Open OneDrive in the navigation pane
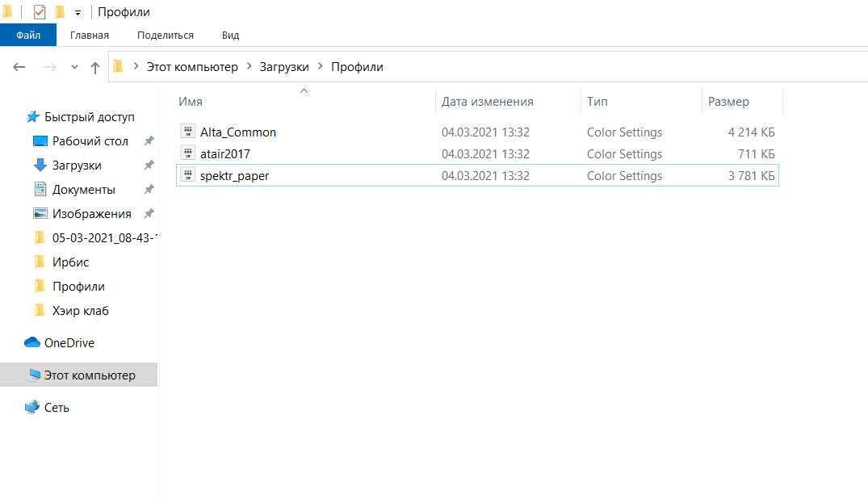The height and width of the screenshot is (499, 868). click(x=69, y=343)
